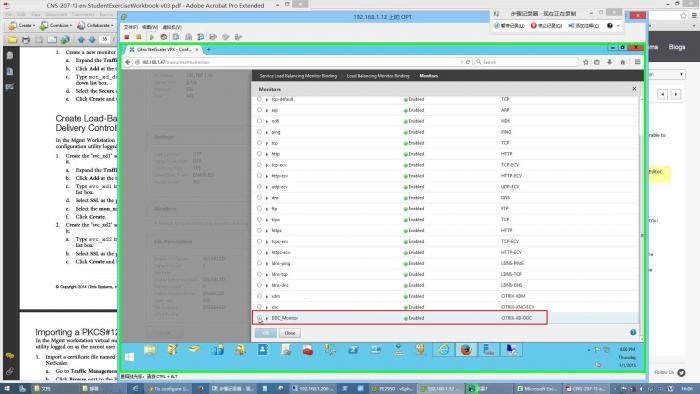Expand the http-ecv monitor row arrow
700x394 pixels.
click(267, 176)
